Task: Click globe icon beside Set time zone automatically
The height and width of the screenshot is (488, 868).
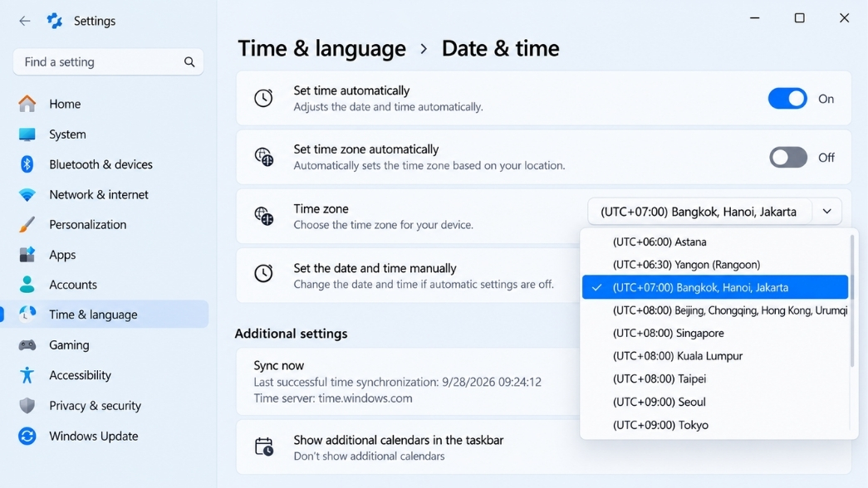Action: [x=264, y=157]
